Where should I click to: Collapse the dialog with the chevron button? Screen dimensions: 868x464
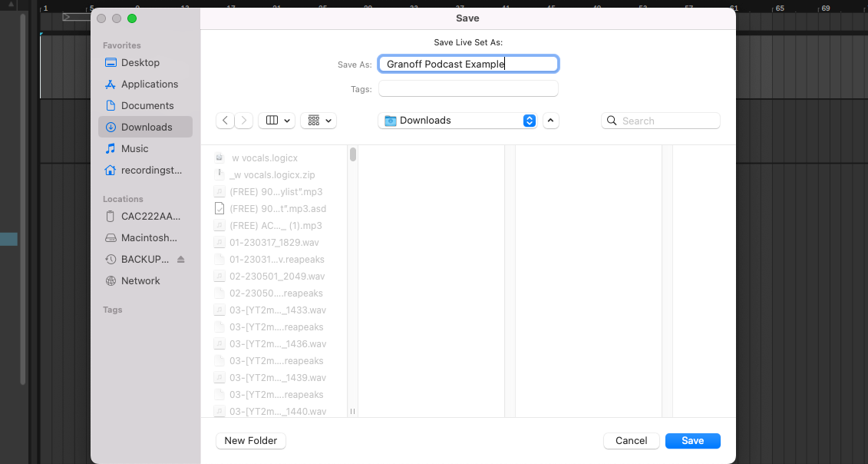click(x=551, y=121)
